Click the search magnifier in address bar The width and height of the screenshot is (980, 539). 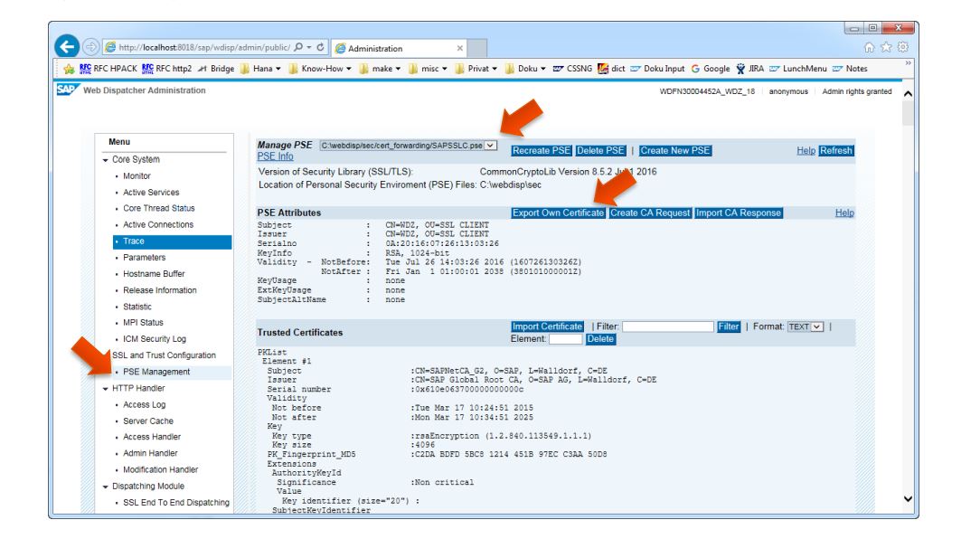coord(298,47)
